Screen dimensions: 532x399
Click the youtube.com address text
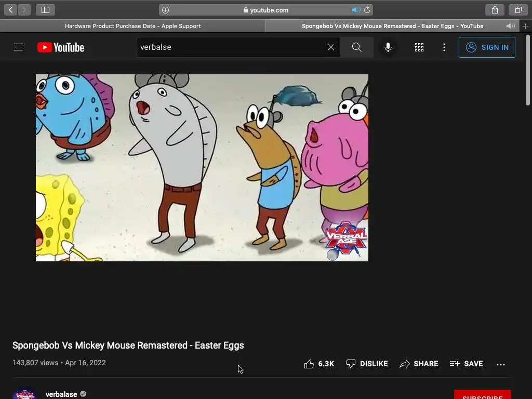(x=269, y=10)
